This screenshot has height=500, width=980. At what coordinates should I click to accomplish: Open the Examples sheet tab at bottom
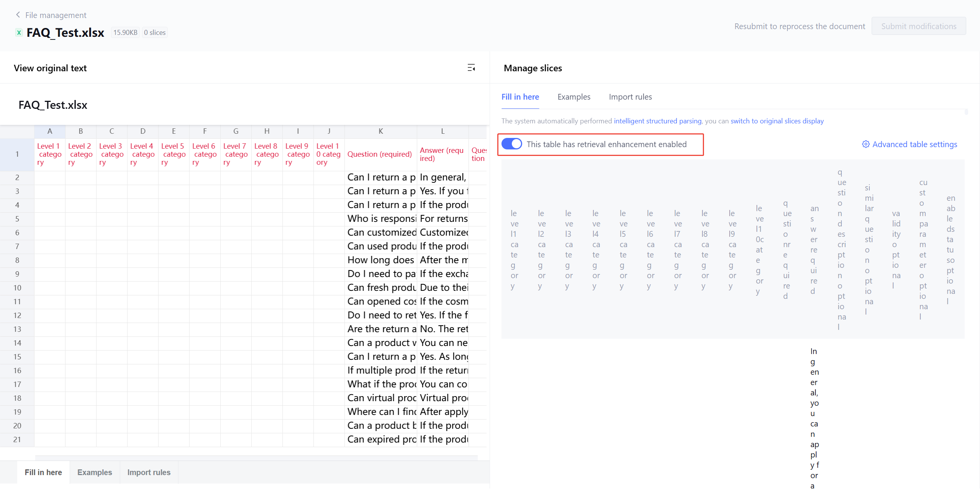tap(95, 472)
